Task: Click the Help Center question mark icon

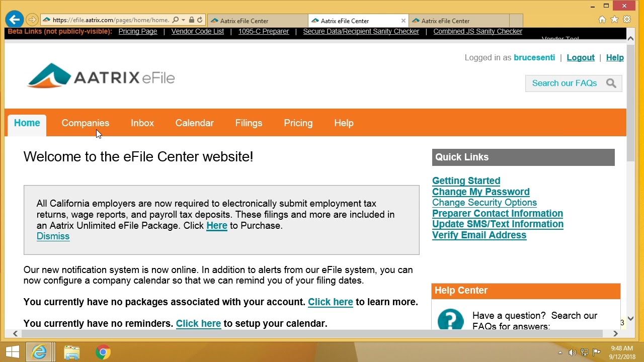Action: [450, 319]
